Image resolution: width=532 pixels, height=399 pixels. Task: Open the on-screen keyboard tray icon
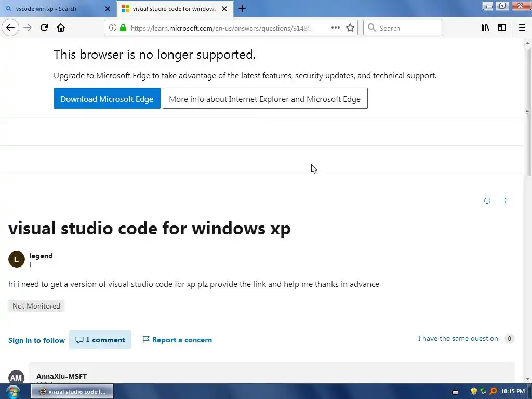(455, 392)
